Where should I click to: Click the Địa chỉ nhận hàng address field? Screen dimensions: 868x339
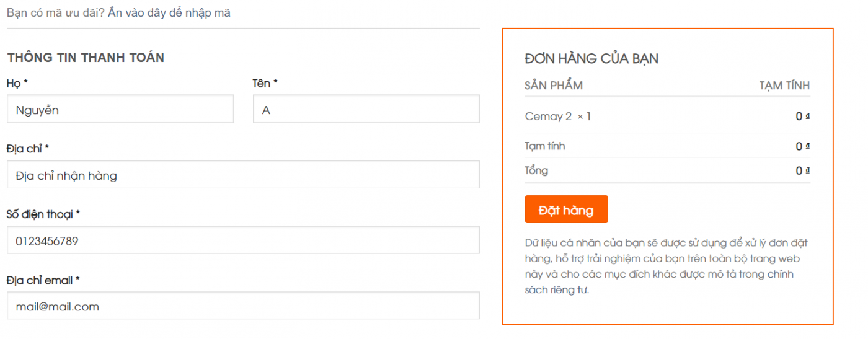click(x=243, y=175)
